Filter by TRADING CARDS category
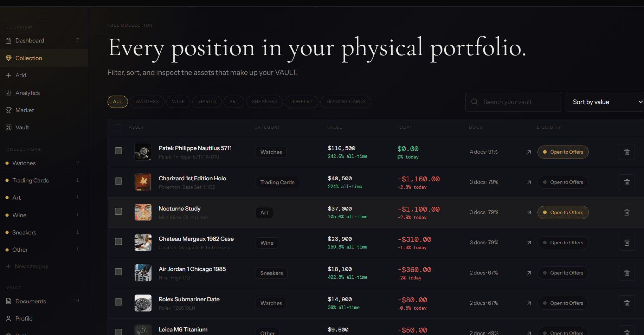Image resolution: width=644 pixels, height=335 pixels. pyautogui.click(x=346, y=102)
